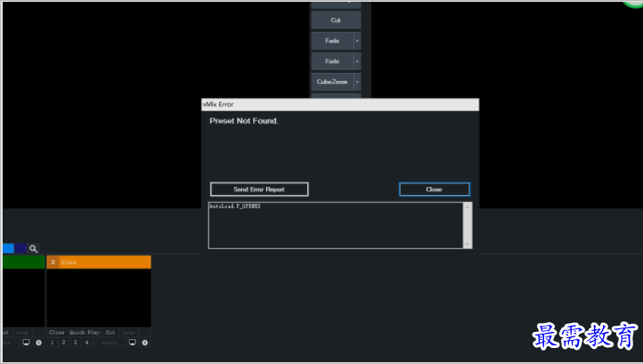
Task: Click the Blank input 2 preview thumbnail
Action: (x=99, y=298)
